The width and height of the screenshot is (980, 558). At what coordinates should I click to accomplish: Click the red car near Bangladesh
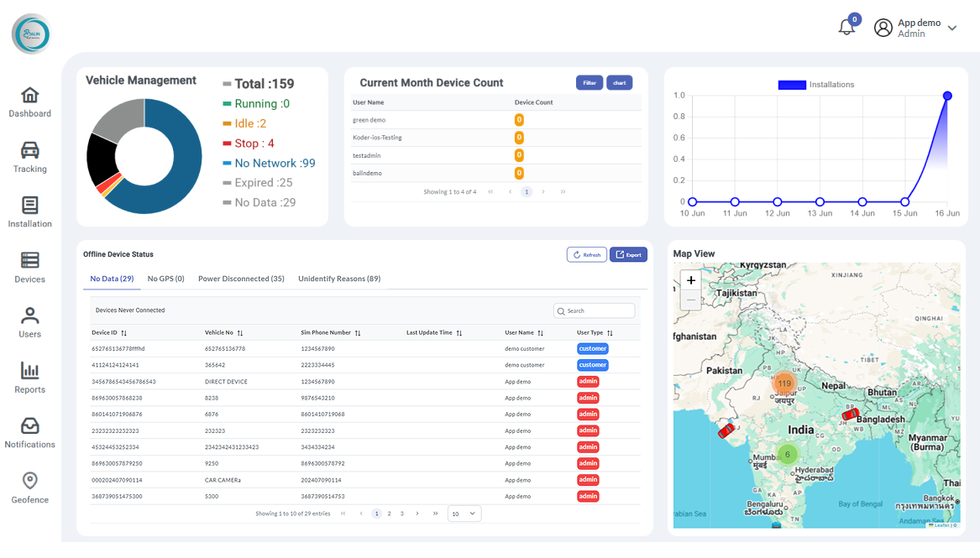coord(850,414)
